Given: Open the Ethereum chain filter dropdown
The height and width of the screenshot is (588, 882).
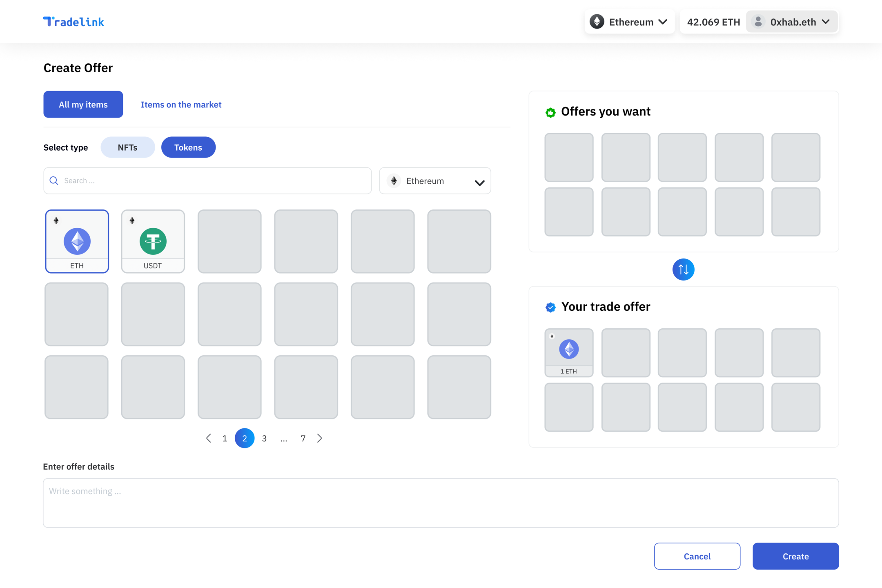Looking at the screenshot, I should pyautogui.click(x=435, y=181).
